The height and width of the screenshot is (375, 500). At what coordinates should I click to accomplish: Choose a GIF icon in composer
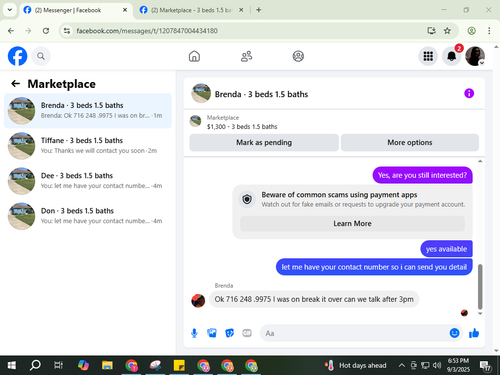point(247,333)
